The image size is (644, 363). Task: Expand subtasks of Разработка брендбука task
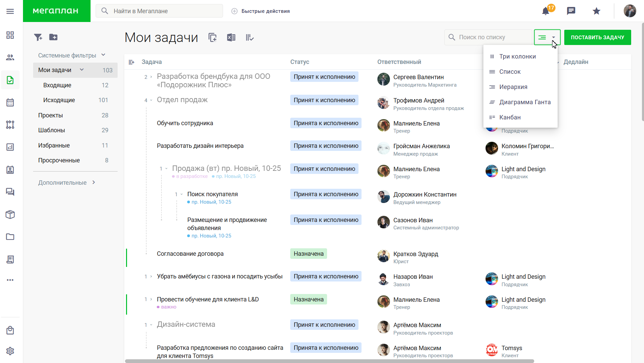pos(151,77)
